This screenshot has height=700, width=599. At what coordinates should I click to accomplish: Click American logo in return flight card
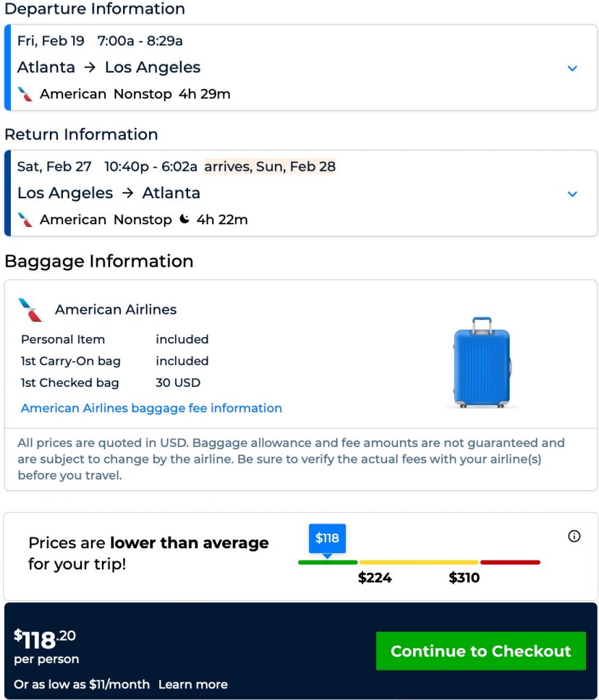[25, 219]
